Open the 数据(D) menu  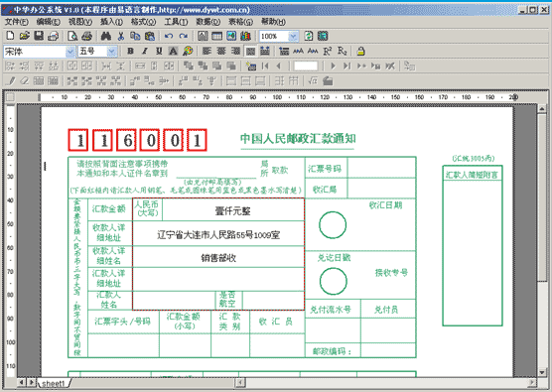click(208, 22)
